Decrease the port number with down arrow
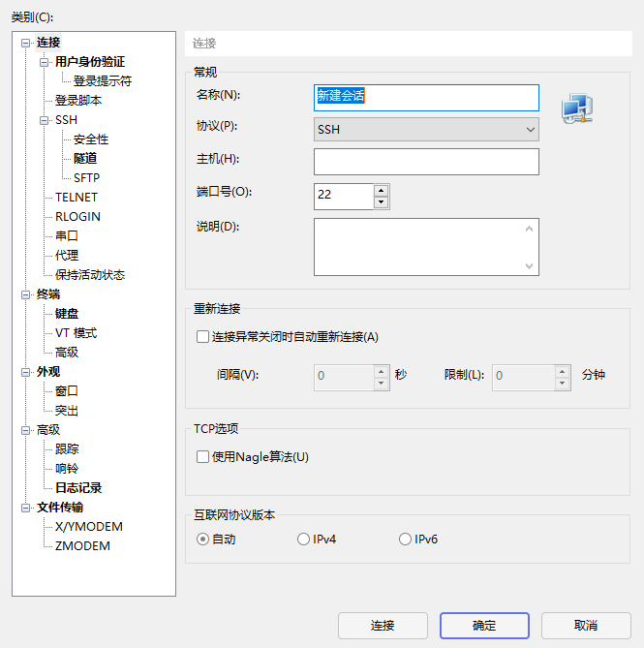The image size is (644, 648). point(381,202)
